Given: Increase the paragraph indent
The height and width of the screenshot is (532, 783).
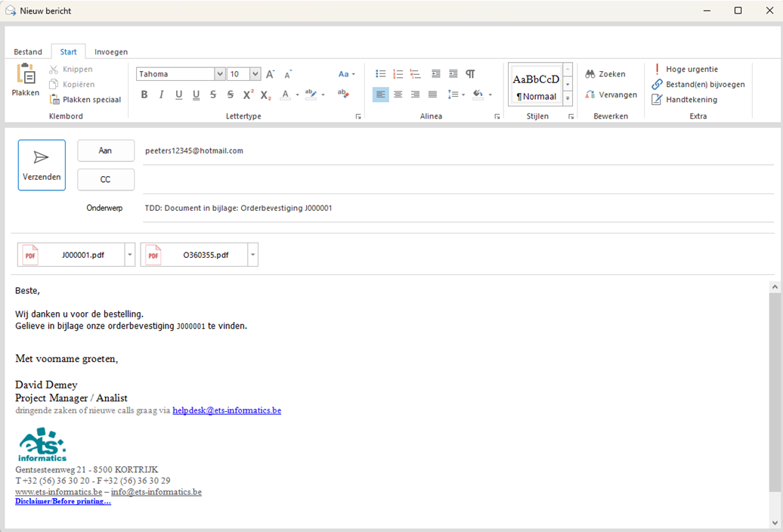Looking at the screenshot, I should 453,74.
